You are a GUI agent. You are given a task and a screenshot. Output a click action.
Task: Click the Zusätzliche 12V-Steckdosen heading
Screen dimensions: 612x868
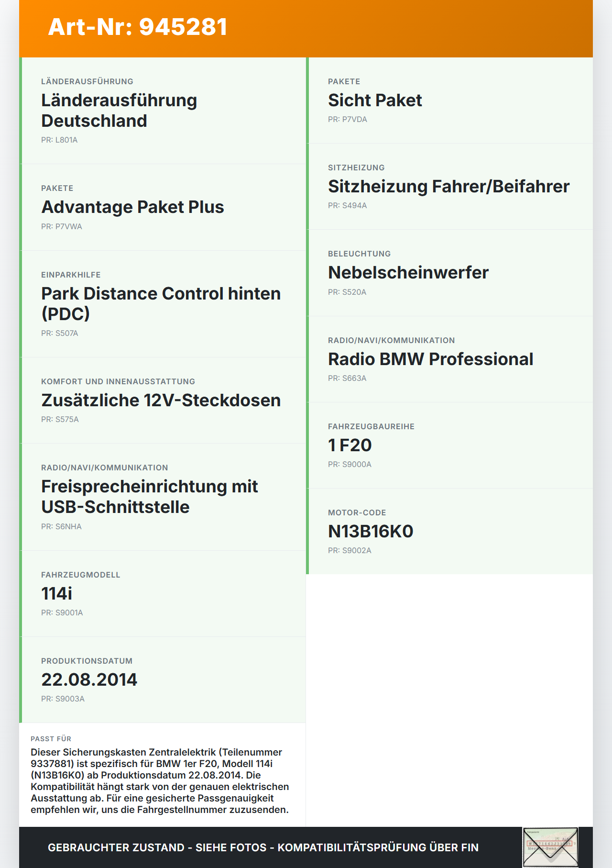tap(161, 401)
